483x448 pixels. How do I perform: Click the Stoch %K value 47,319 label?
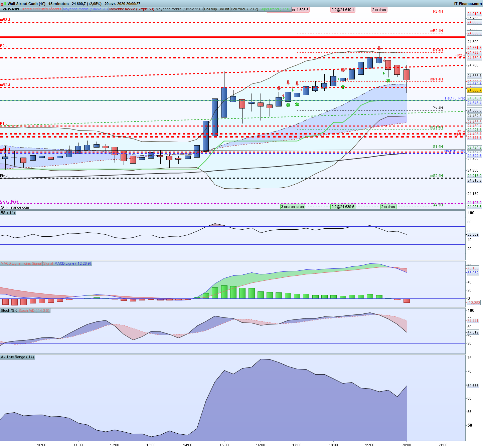pyautogui.click(x=473, y=332)
